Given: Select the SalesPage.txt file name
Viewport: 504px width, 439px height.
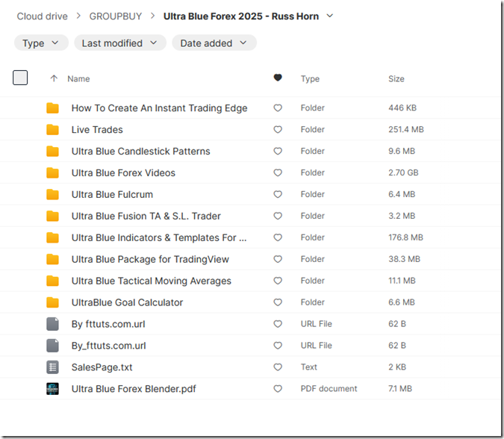Looking at the screenshot, I should (x=102, y=367).
